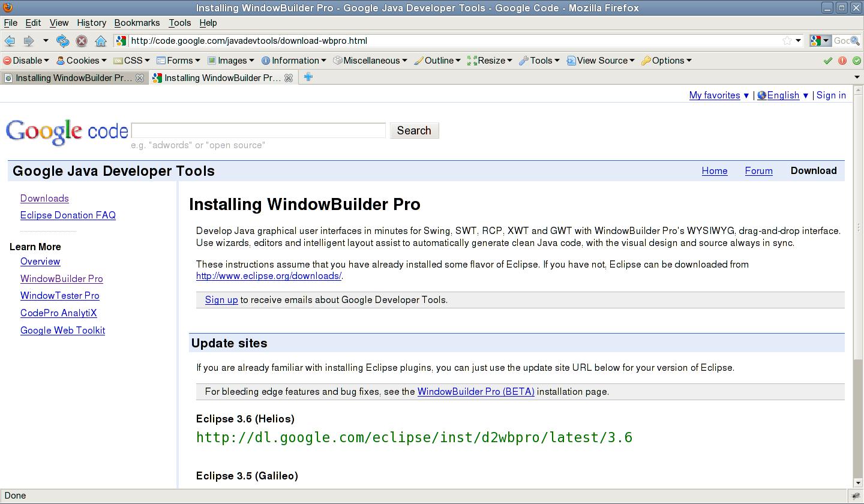
Task: Open the Edit menu
Action: [33, 23]
